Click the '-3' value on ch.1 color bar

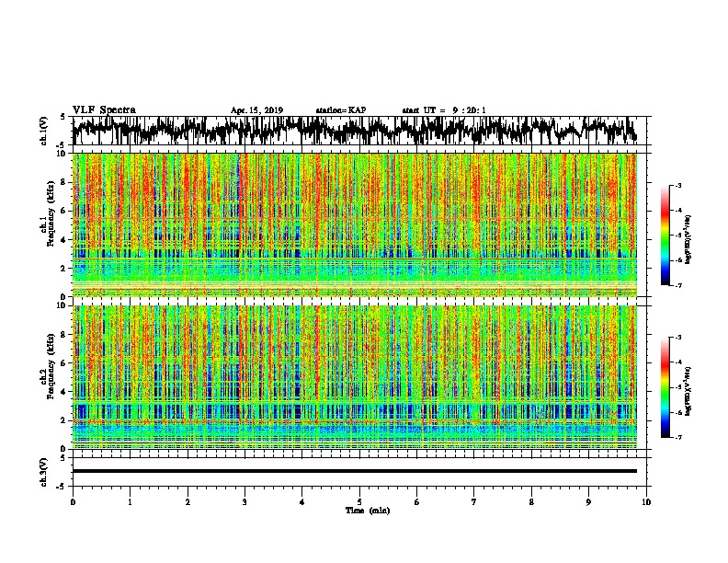(677, 186)
